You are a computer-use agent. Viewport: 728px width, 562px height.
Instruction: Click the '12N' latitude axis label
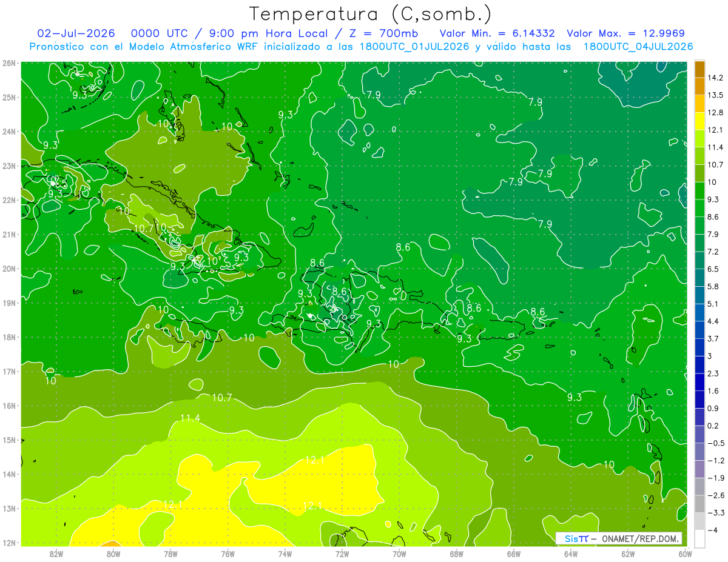coord(8,543)
